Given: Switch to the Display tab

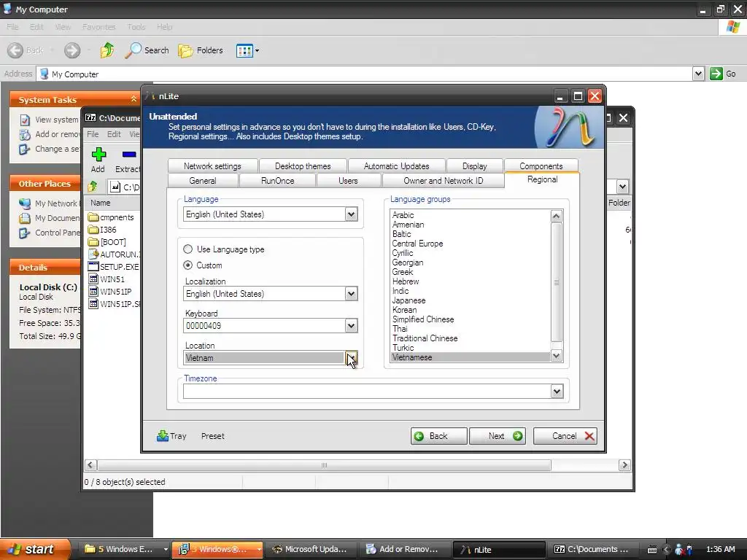Looking at the screenshot, I should 474,166.
